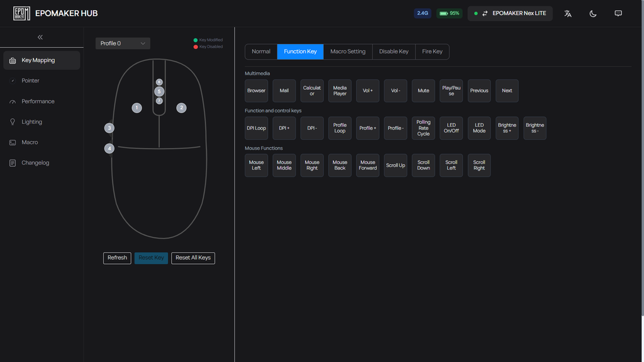644x362 pixels.
Task: Select side button 3 on mouse diagram
Action: 109,128
